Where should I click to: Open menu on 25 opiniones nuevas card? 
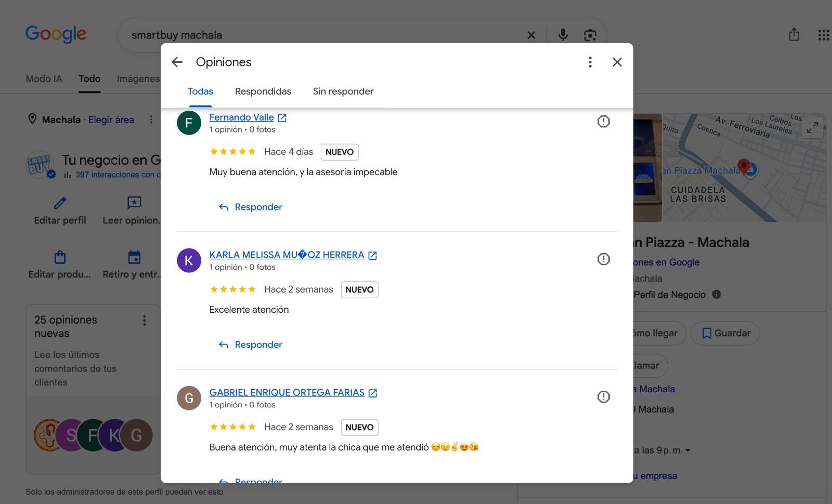tap(145, 321)
